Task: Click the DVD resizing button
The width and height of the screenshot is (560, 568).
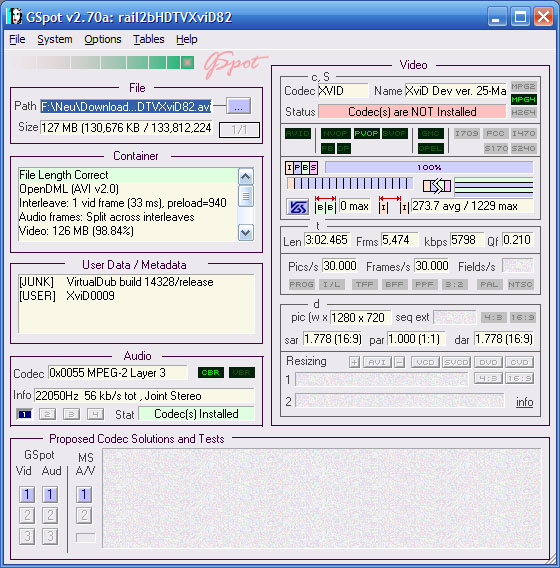Action: tap(488, 362)
